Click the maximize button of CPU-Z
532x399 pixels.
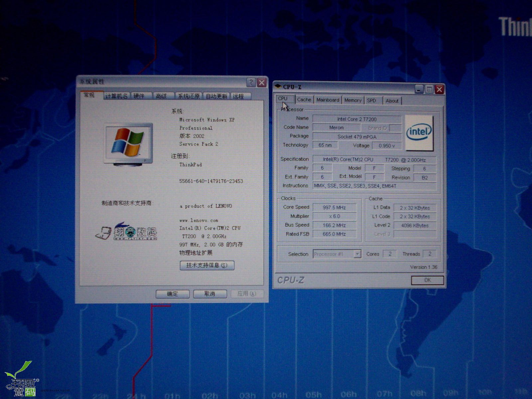tap(429, 89)
